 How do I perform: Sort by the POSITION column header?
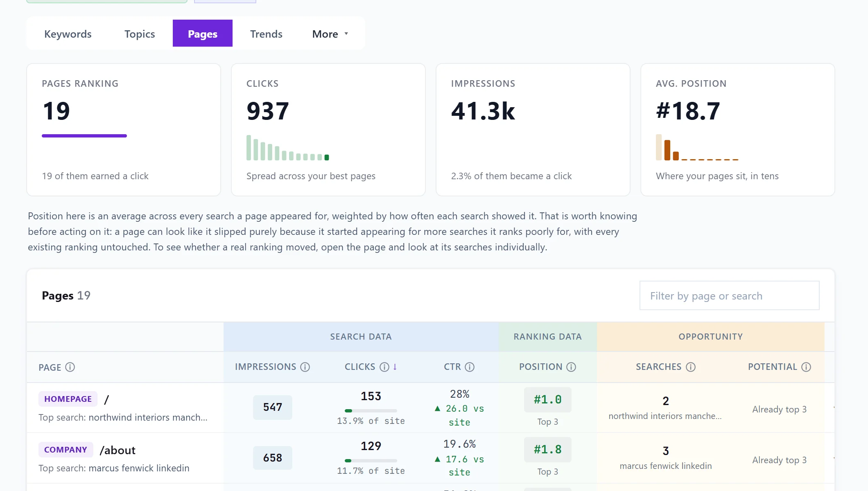coord(540,367)
